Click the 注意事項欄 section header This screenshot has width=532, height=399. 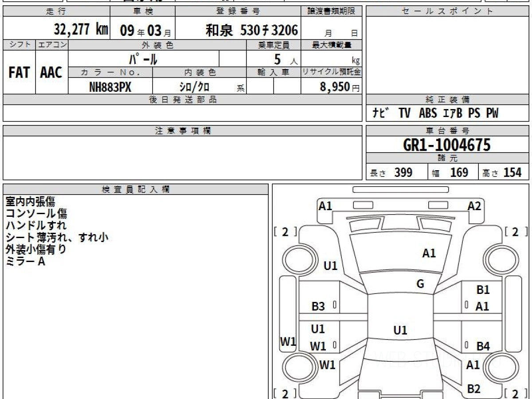tap(183, 131)
